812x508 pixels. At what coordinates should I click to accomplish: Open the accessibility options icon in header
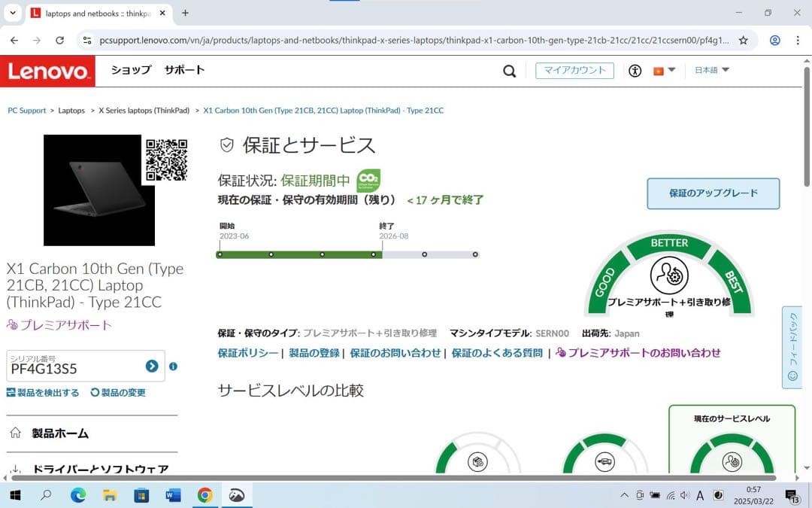coord(635,70)
